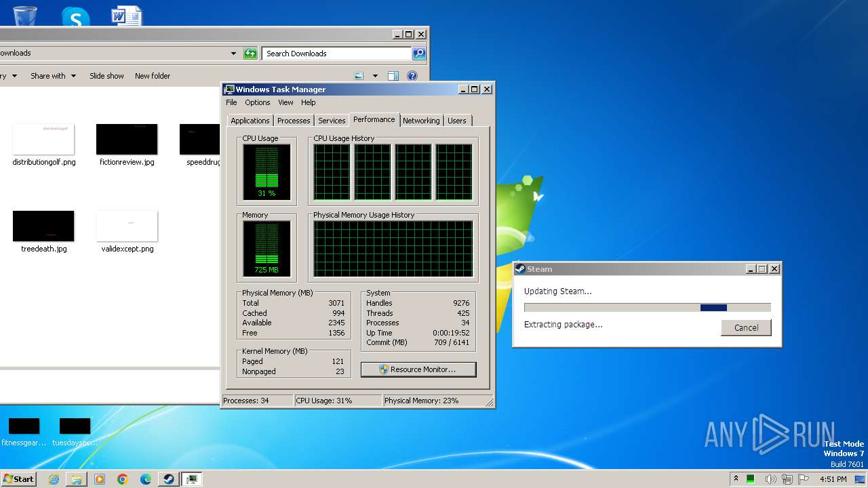Click the Search Downloads field
The width and height of the screenshot is (868, 488).
point(337,54)
